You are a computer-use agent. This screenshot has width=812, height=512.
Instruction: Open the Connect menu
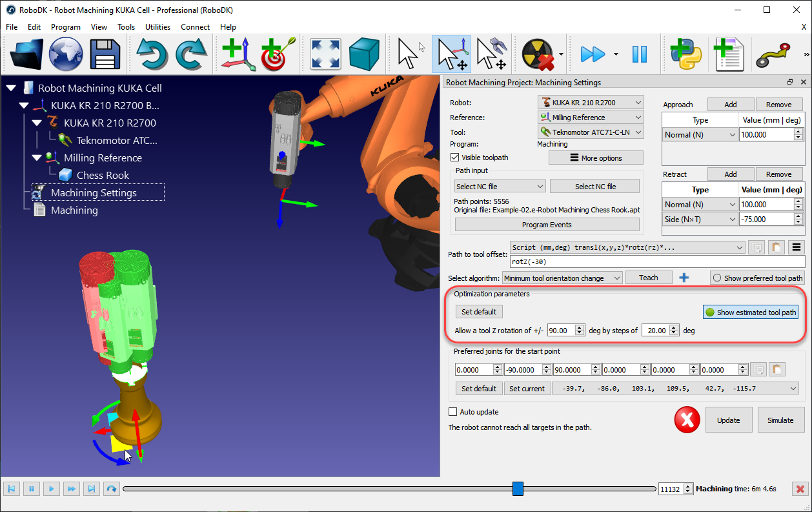coord(195,27)
